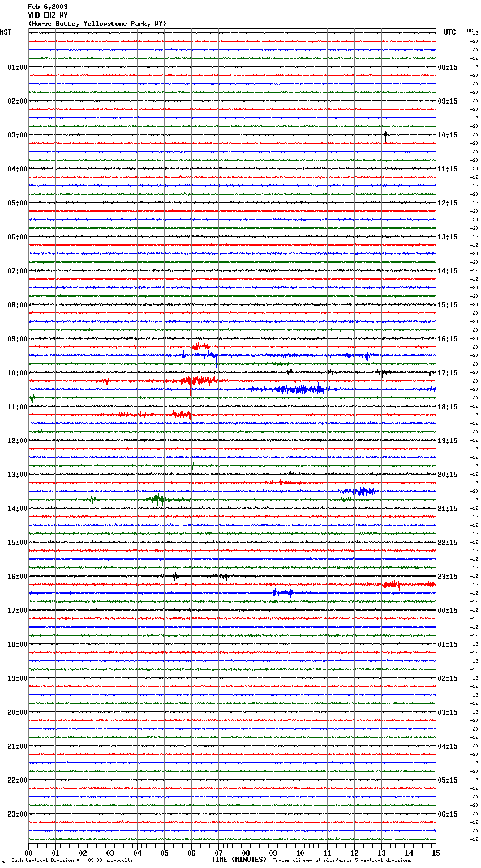481x868 pixels.
Task: Select the 08:15 UTC time label
Action: pos(448,67)
